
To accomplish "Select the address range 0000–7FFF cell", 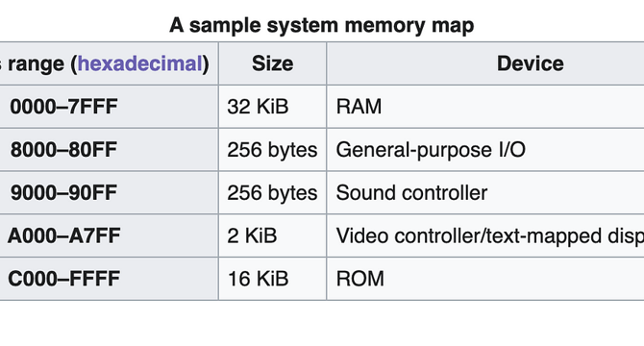I will coord(109,107).
